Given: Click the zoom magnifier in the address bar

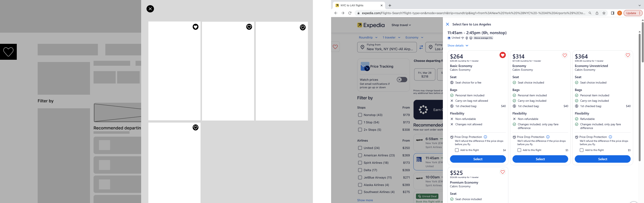Looking at the screenshot, I should pyautogui.click(x=590, y=13).
